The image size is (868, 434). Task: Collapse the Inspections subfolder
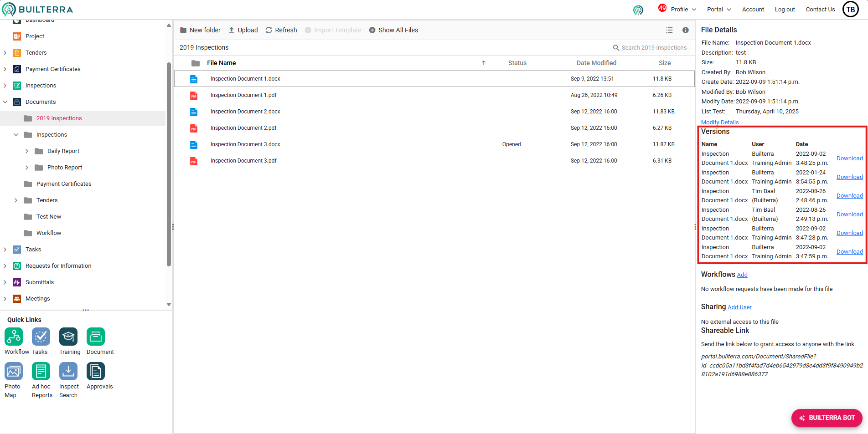16,135
